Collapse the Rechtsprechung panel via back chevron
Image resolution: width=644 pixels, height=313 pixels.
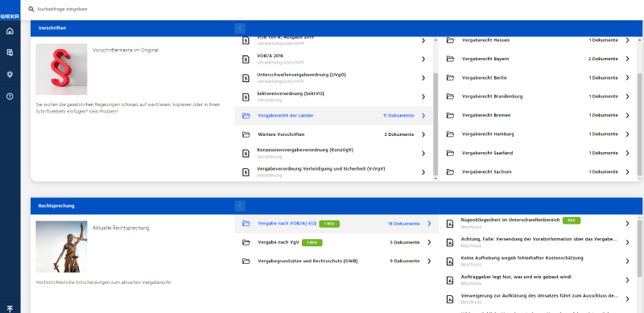click(240, 206)
